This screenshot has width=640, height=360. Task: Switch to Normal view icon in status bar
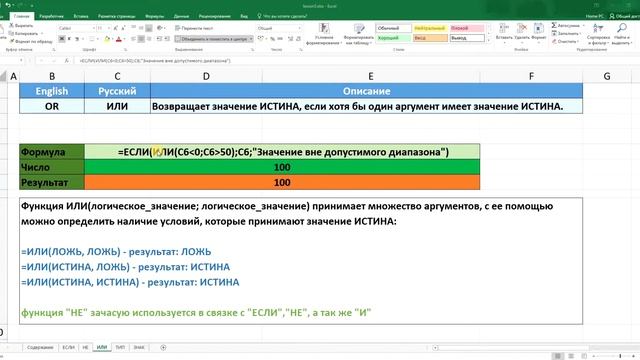[558, 356]
